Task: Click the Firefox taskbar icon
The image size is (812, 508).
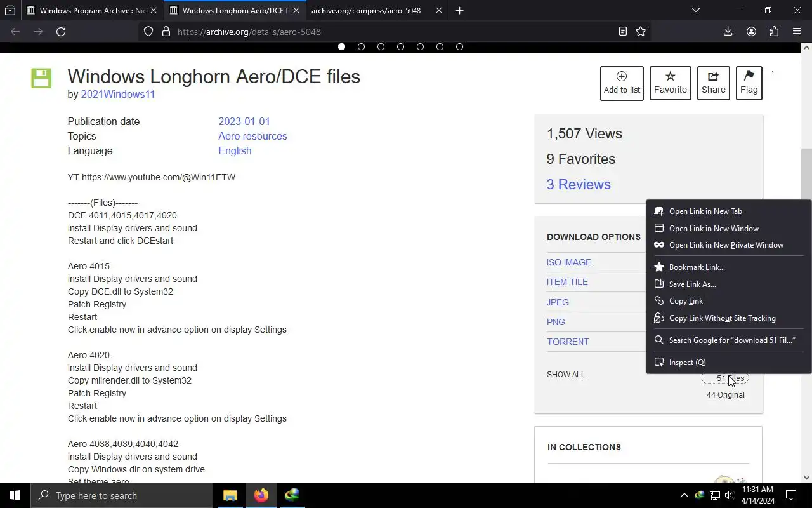Action: [261, 495]
